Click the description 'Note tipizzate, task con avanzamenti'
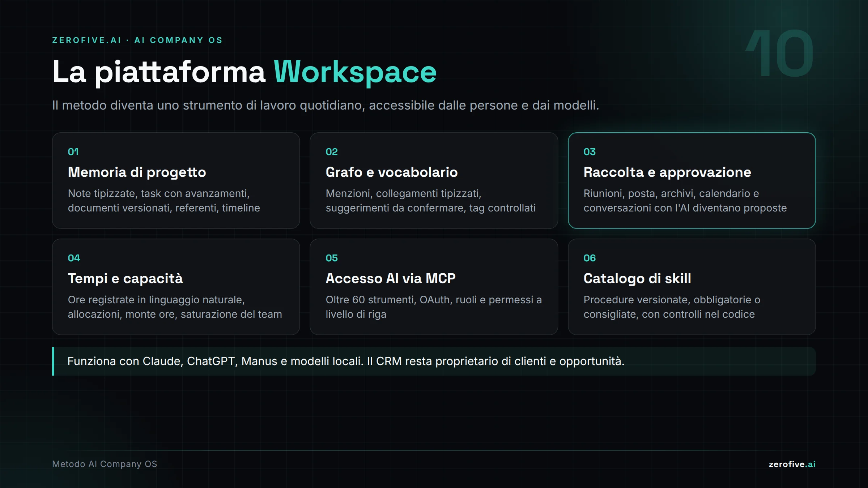The width and height of the screenshot is (868, 488). 164,201
